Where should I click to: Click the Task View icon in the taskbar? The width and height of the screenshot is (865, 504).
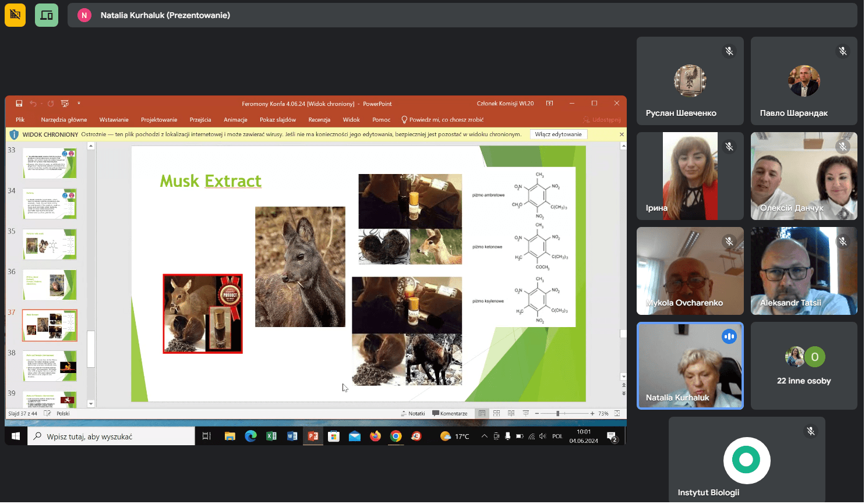(x=206, y=436)
